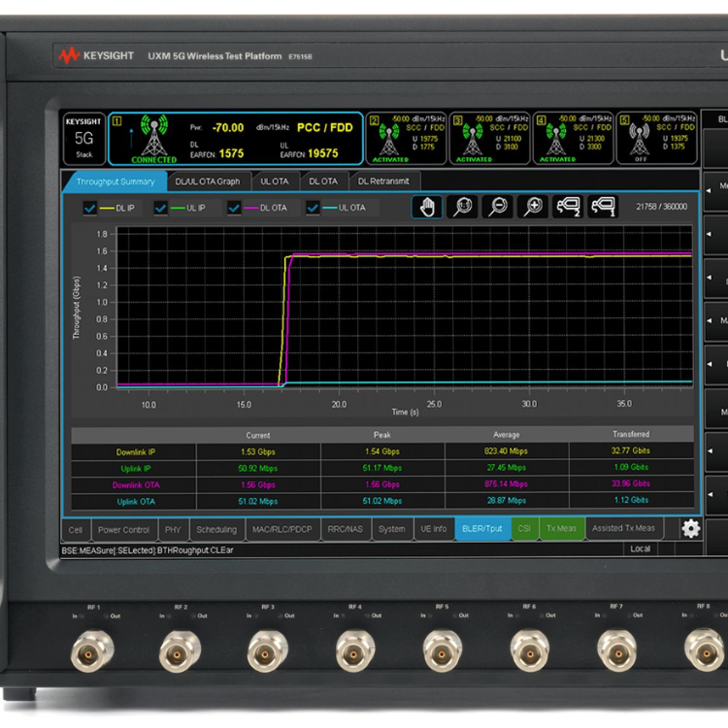Click the RF 4 connector port
728x728 pixels.
pyautogui.click(x=354, y=651)
